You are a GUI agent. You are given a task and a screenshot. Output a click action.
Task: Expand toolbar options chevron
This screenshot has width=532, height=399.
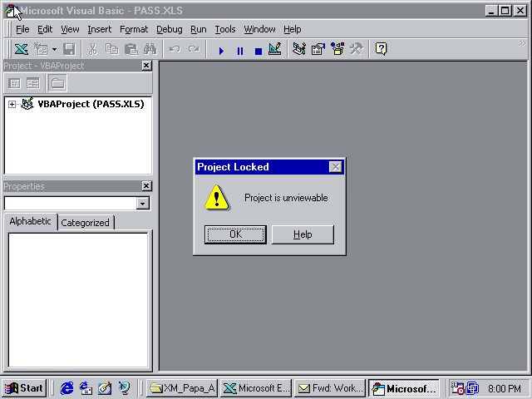coord(522,43)
